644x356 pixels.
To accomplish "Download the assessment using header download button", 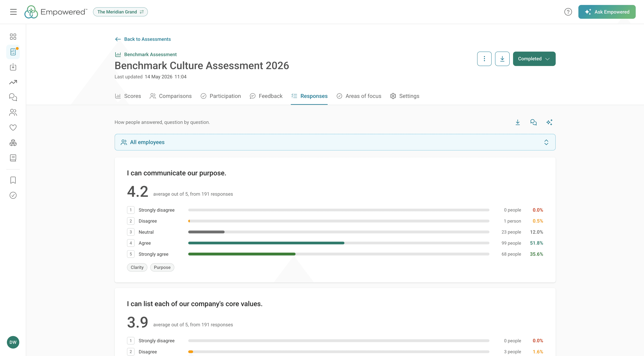I will pos(502,59).
